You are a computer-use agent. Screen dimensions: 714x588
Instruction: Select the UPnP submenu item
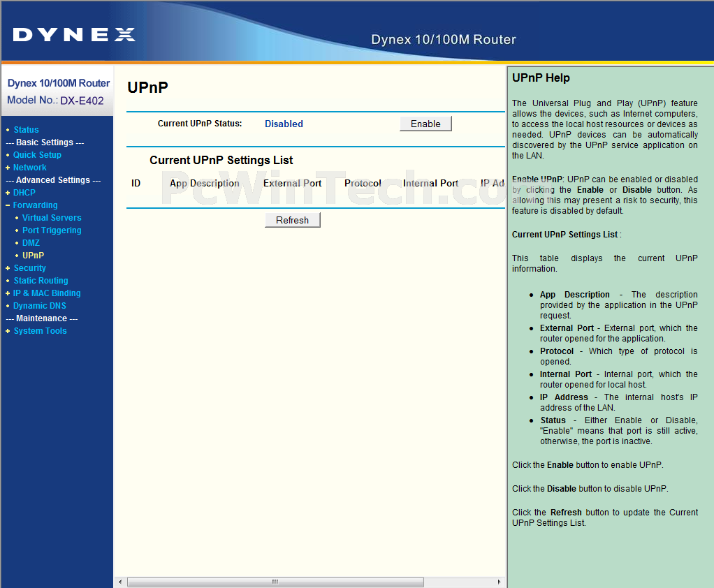34,256
